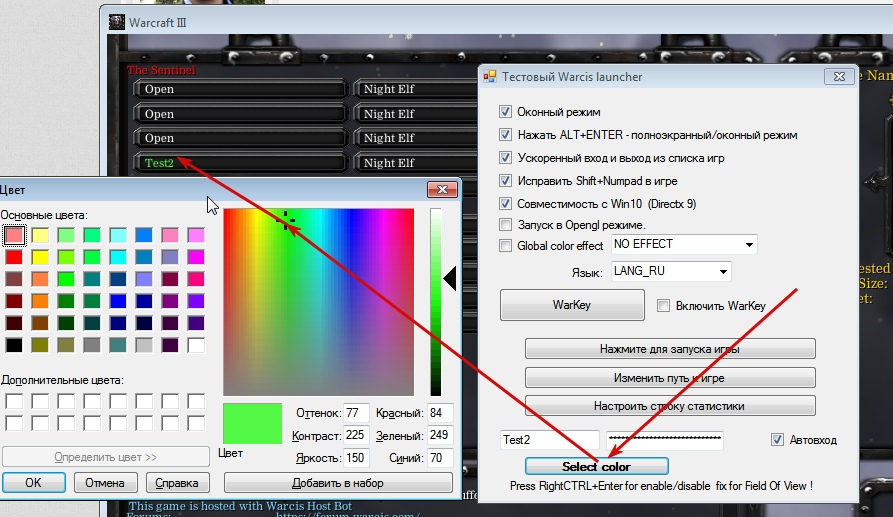Enable Запуск в Opengl режиме checkbox
893x517 pixels.
[x=505, y=224]
